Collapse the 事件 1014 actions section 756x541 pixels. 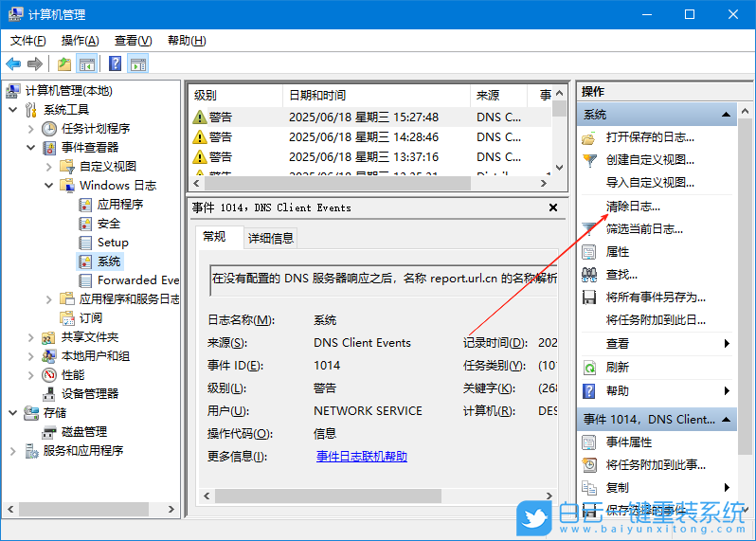coord(726,420)
